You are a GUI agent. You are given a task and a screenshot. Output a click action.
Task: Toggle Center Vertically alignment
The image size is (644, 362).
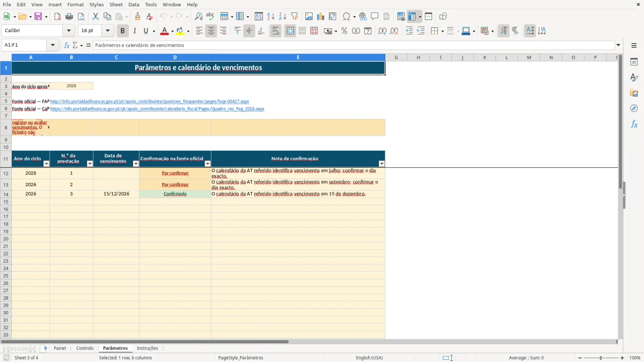(249, 31)
